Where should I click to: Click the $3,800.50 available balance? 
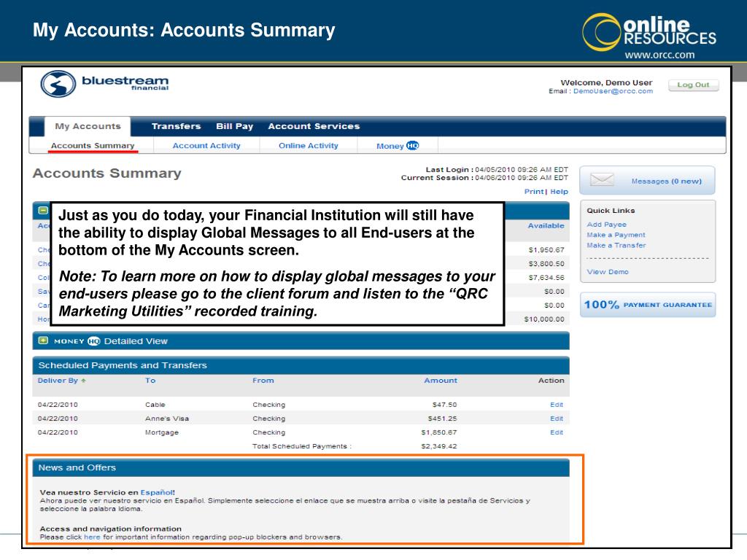546,264
